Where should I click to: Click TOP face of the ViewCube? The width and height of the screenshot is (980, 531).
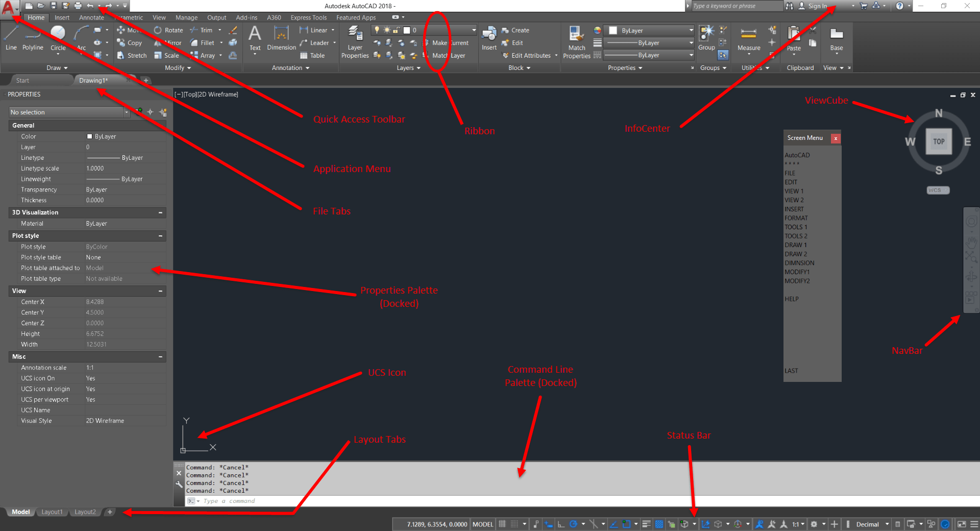point(939,141)
